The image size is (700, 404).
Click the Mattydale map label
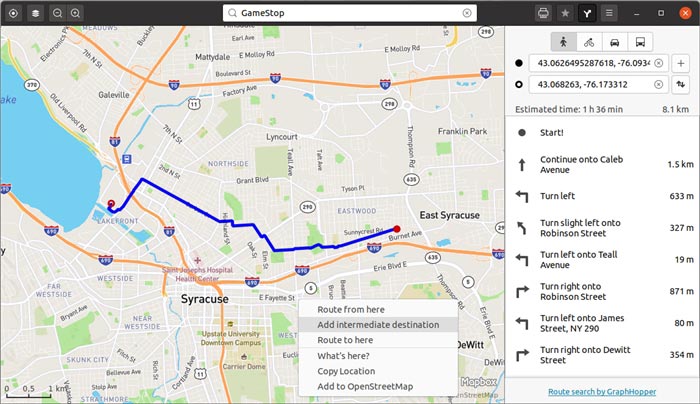click(212, 57)
